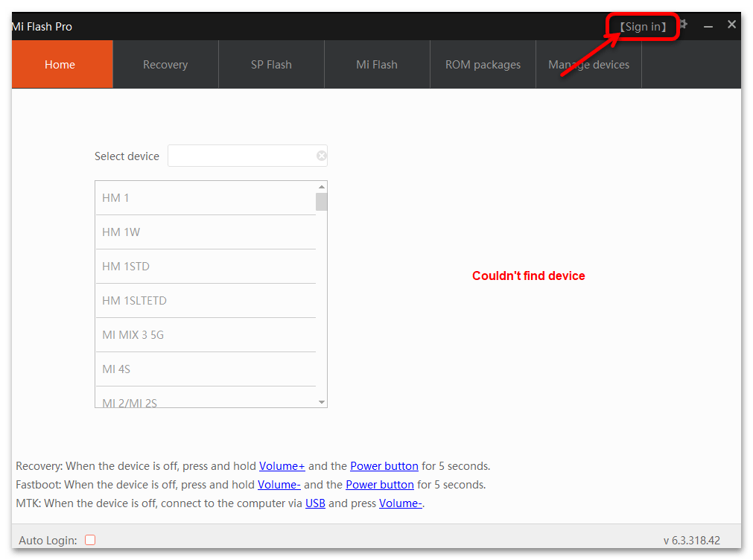This screenshot has height=560, width=753.
Task: Focus the Select device input field
Action: [247, 156]
